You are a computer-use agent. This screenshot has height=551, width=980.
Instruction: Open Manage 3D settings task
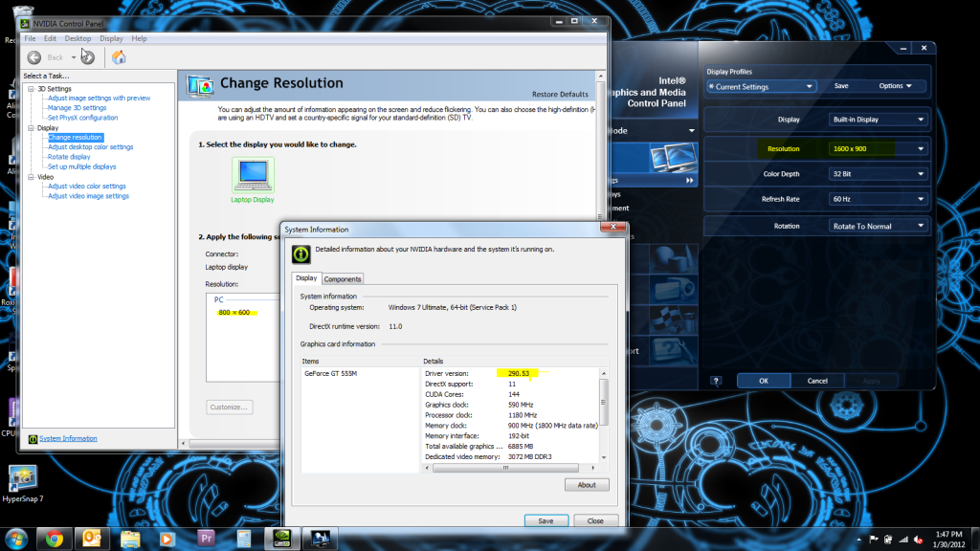pyautogui.click(x=77, y=108)
